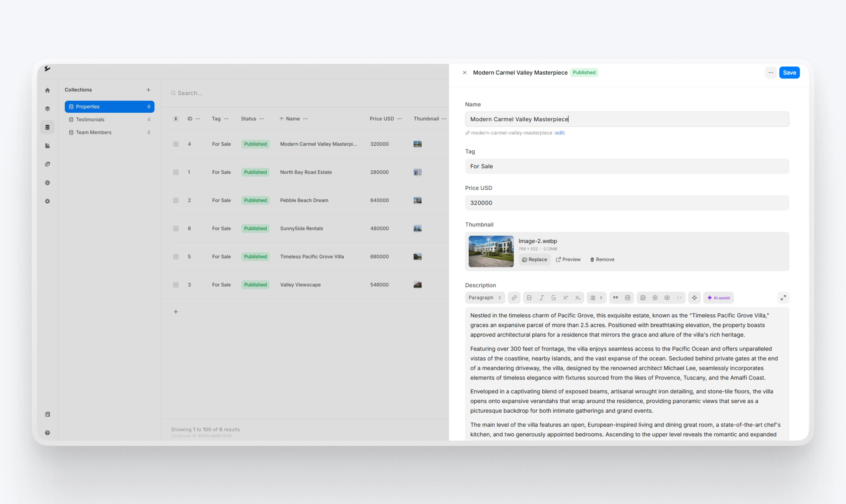Select the Properties collection
This screenshot has height=504, width=846.
[109, 107]
